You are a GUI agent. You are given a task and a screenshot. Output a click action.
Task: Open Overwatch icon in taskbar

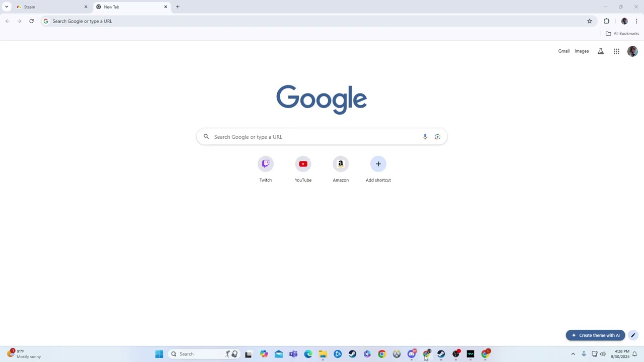pos(397,354)
